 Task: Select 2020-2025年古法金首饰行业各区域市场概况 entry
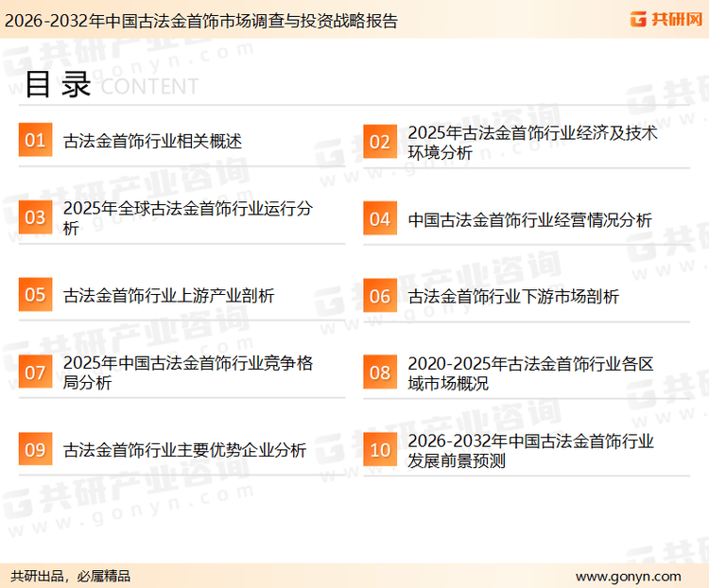coord(529,372)
